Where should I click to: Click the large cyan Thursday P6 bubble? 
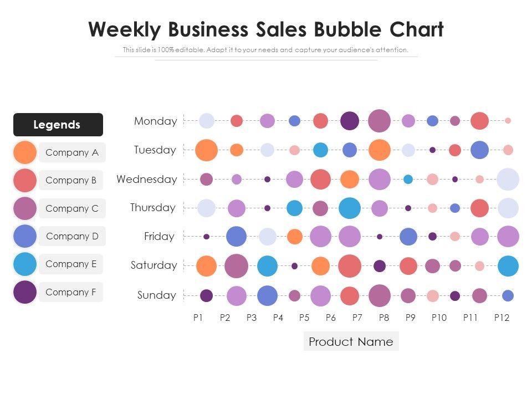coord(350,208)
